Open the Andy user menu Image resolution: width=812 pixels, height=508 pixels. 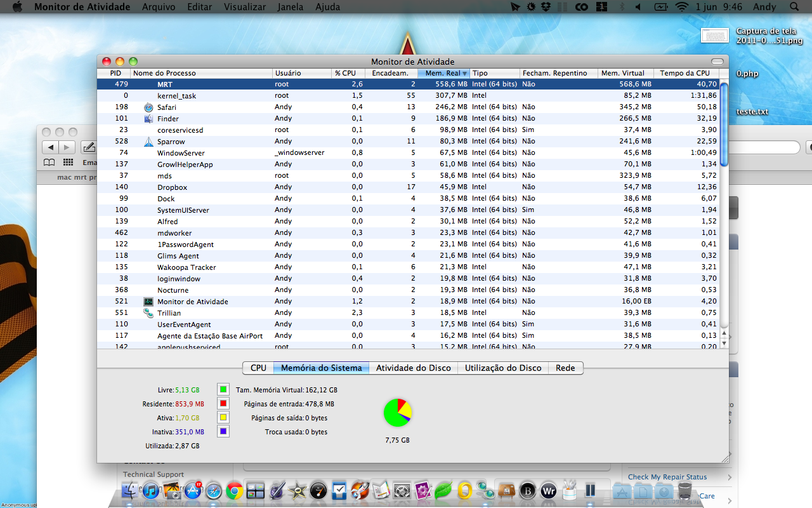(x=764, y=7)
